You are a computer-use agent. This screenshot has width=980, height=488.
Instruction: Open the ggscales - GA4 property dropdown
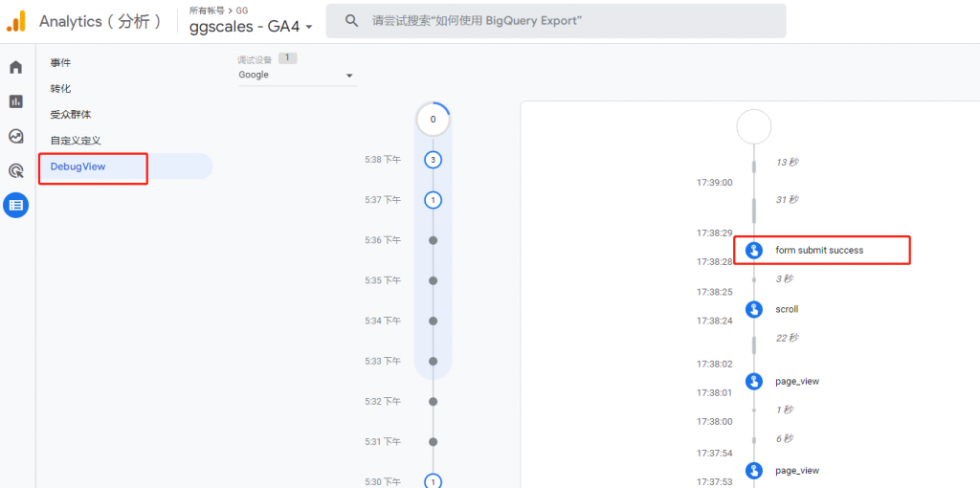251,26
